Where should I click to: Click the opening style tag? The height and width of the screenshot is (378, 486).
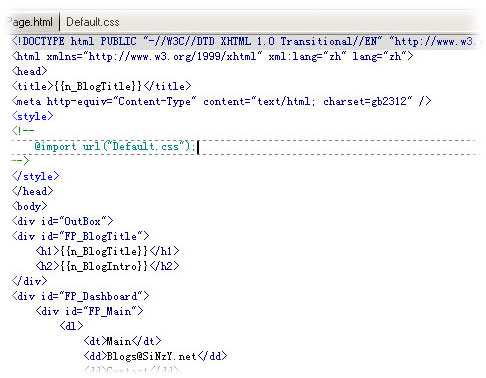coord(32,116)
